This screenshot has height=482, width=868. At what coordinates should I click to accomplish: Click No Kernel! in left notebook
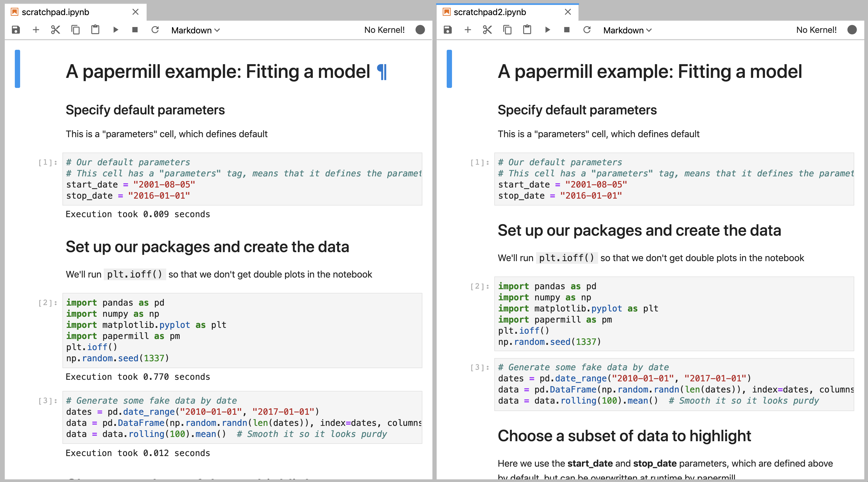(385, 30)
